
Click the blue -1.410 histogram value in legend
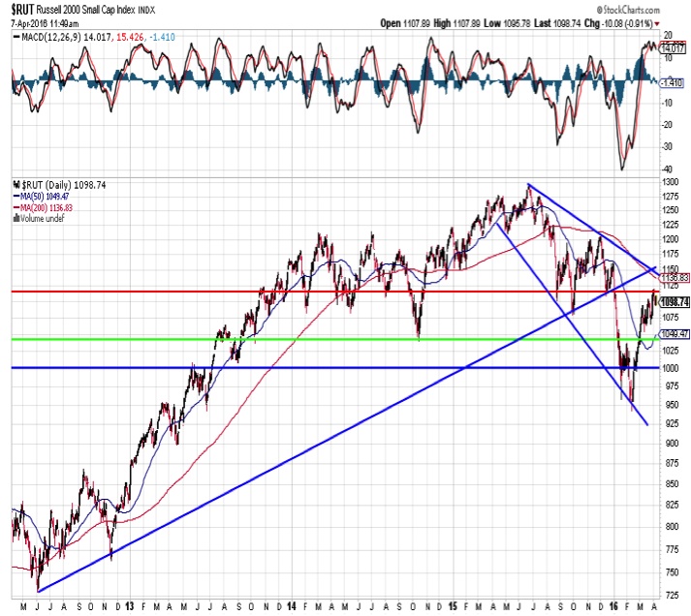tap(162, 38)
